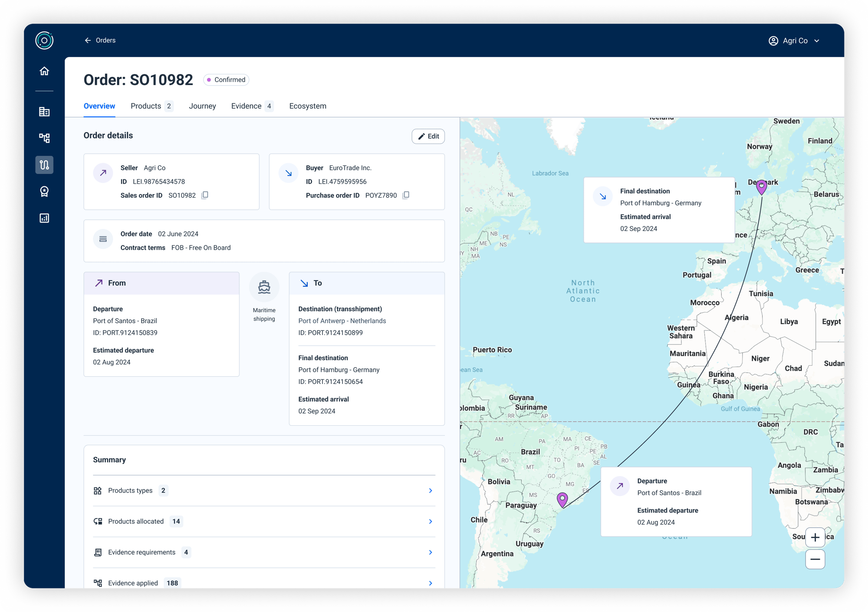868x612 pixels.
Task: Click the Evidence requirements document icon
Action: tap(98, 552)
